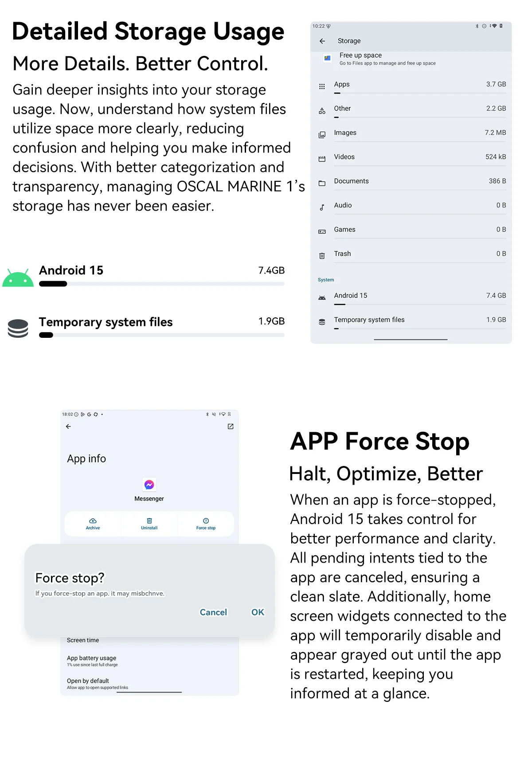Tap the Trash bin icon in Storage list

[322, 256]
